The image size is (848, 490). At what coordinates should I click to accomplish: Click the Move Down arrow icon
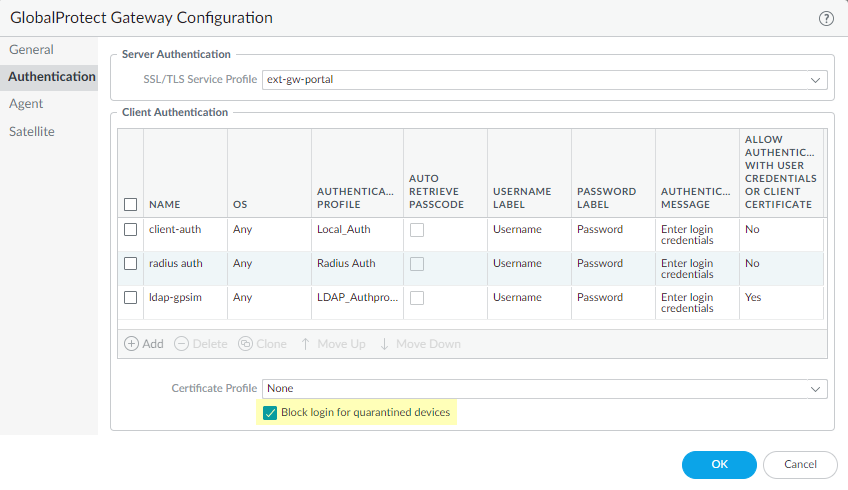pyautogui.click(x=384, y=344)
